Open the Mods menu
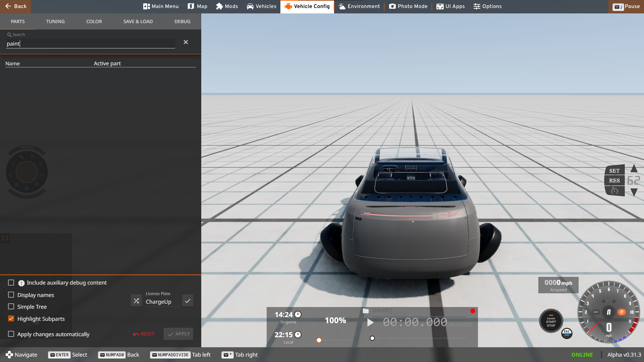This screenshot has height=362, width=644. 227,6
